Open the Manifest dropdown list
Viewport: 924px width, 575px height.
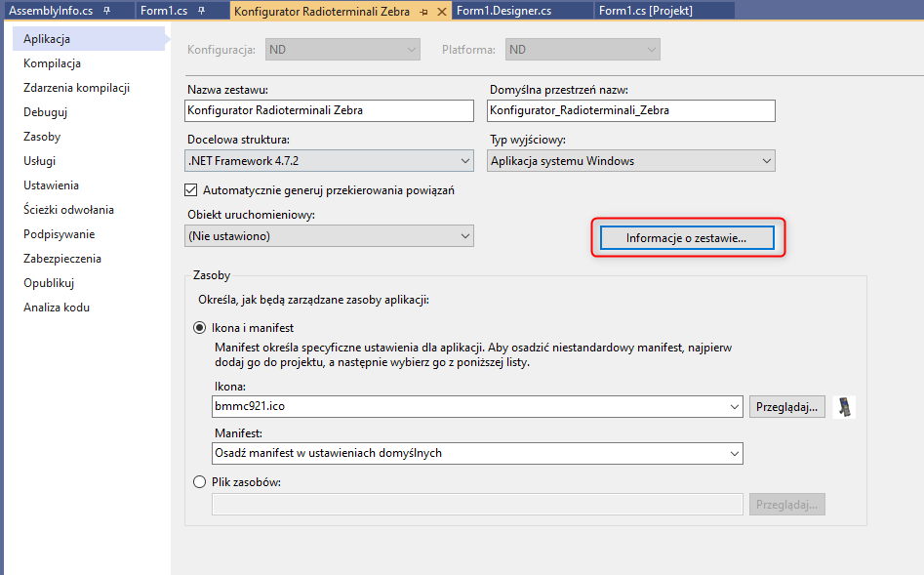click(733, 453)
